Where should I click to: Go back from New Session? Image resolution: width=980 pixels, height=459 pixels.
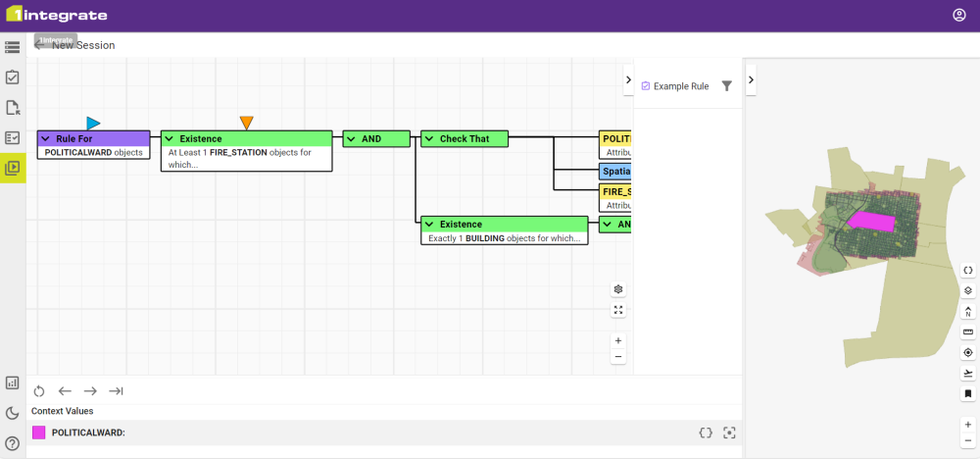click(39, 45)
